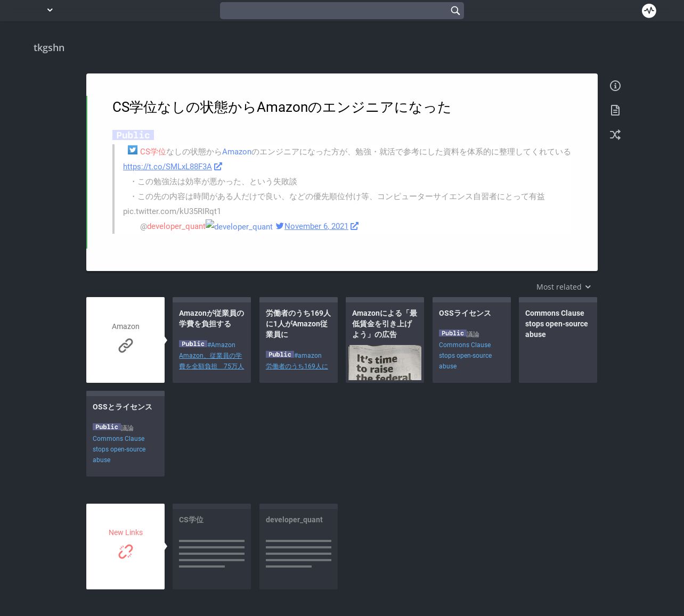
Task: Open the activity pulse icon
Action: (x=649, y=11)
